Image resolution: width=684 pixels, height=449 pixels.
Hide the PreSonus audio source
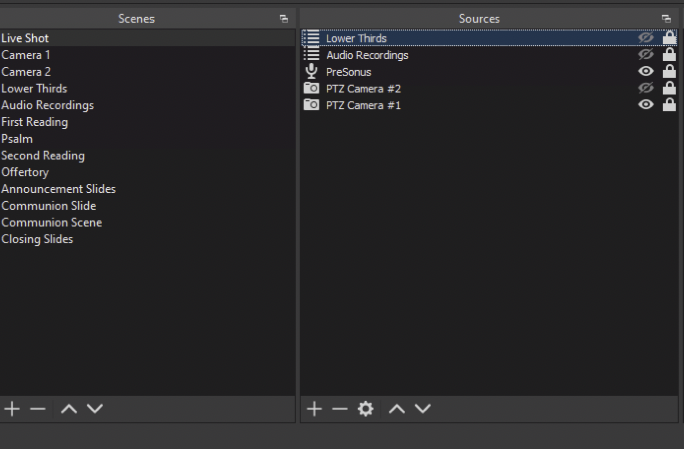[646, 71]
